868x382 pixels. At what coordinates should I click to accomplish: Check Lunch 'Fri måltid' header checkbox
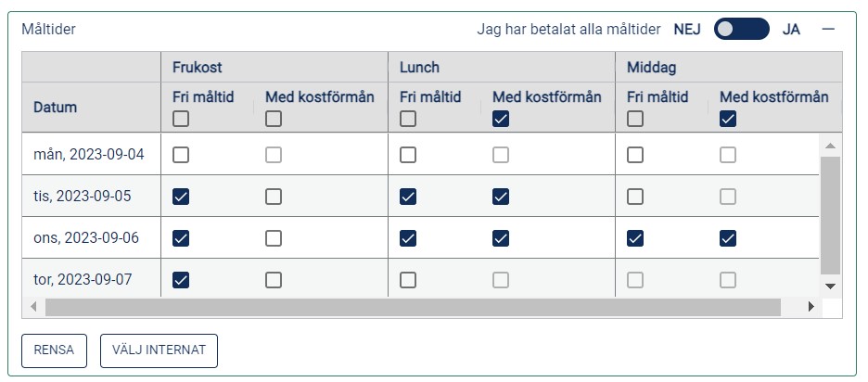click(x=408, y=119)
